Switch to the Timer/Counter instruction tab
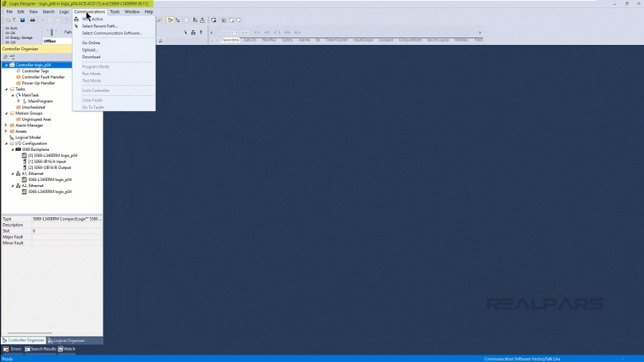This screenshot has width=644, height=362. click(x=336, y=40)
